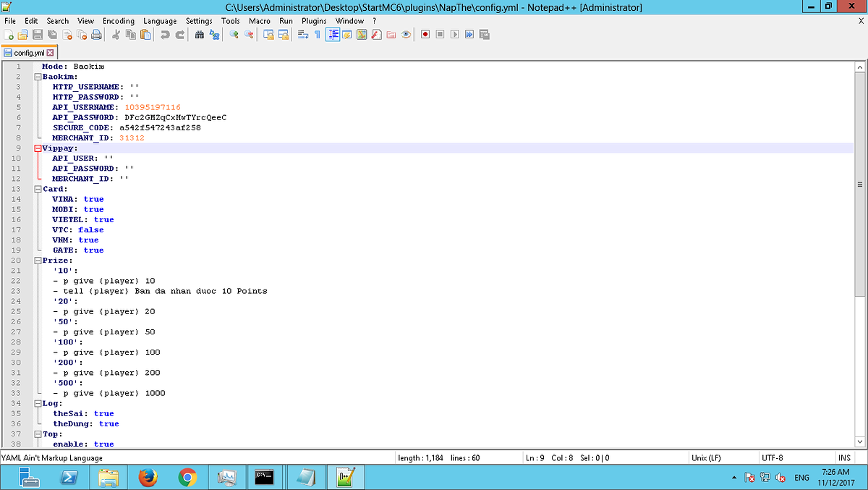Open the Macro menu
868x490 pixels.
click(x=260, y=21)
